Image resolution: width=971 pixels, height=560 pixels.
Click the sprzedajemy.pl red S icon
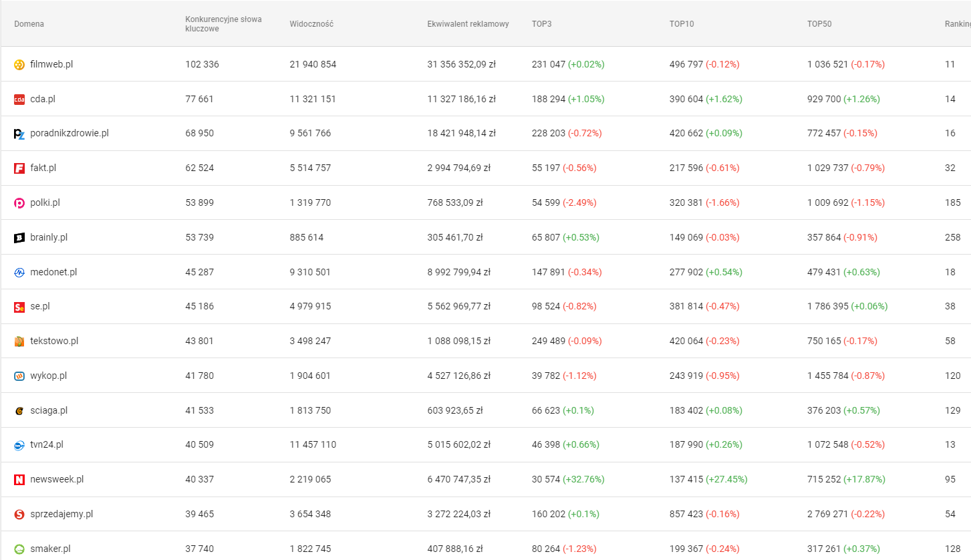tap(19, 515)
